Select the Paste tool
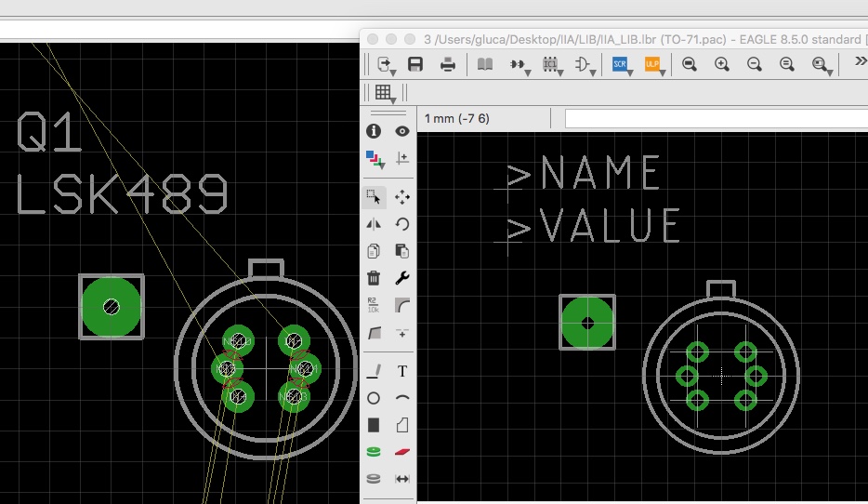The height and width of the screenshot is (504, 868). (x=402, y=251)
